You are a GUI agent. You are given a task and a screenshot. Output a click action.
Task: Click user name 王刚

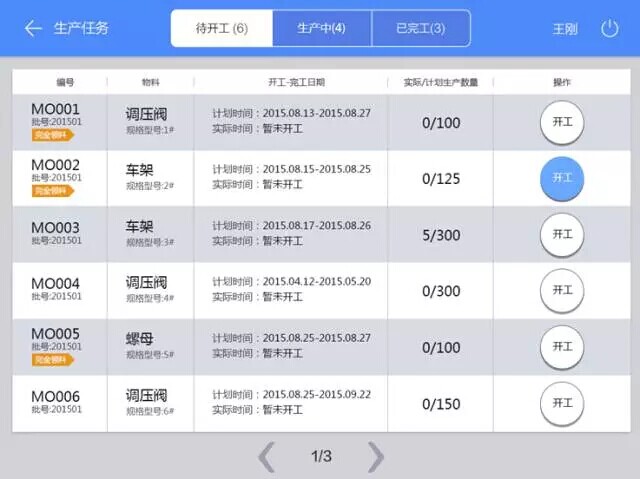565,29
